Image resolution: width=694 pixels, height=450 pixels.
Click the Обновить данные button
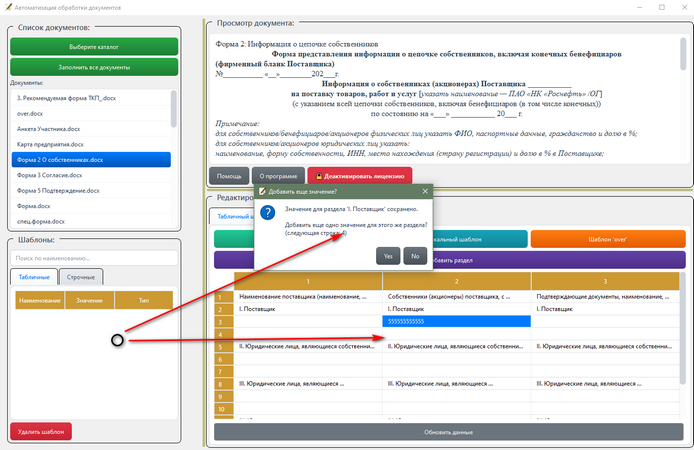448,432
